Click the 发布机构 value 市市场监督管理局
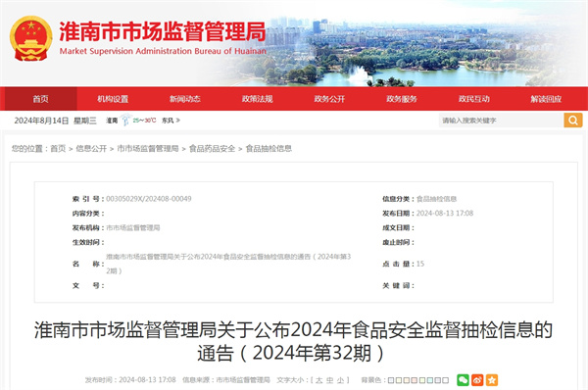Viewport: 588px width, 390px height. click(133, 227)
